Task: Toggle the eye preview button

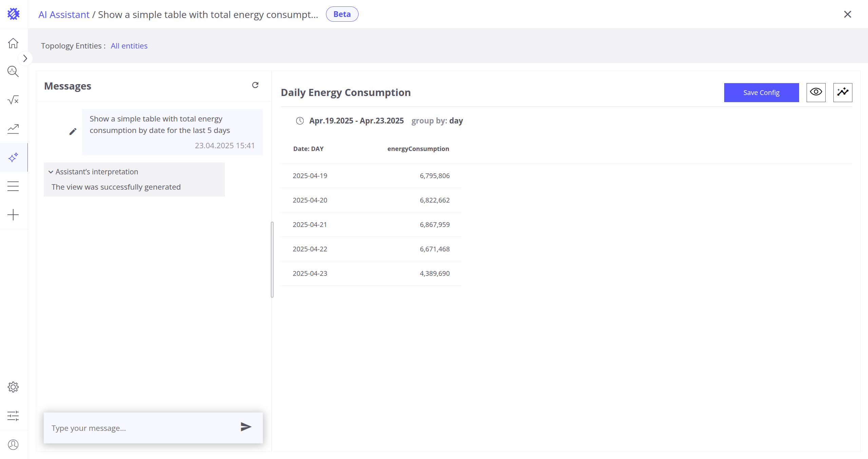Action: coord(816,92)
